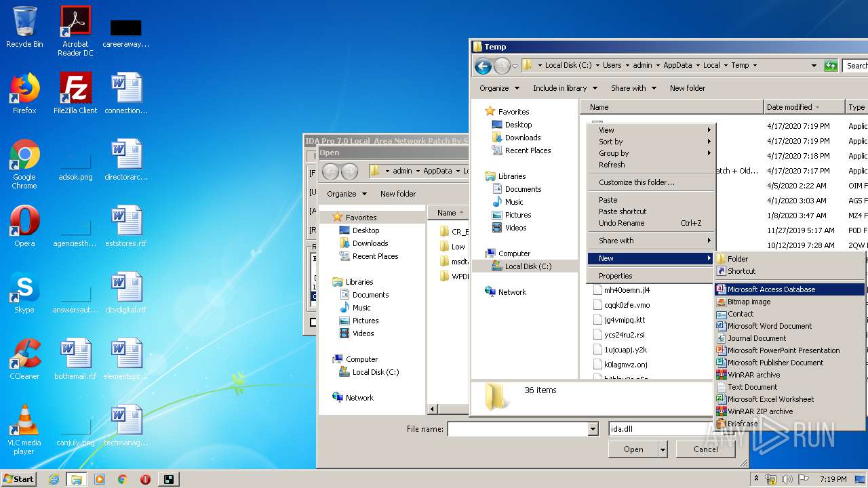Expand Organize menu in Temp window

click(499, 88)
